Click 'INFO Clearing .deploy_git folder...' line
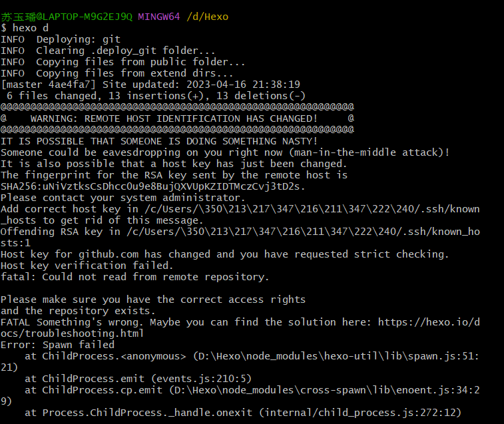The height and width of the screenshot is (424, 504). click(108, 51)
